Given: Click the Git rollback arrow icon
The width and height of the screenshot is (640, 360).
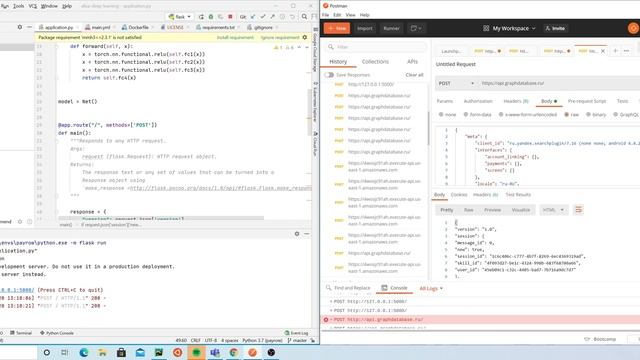Looking at the screenshot, I should [292, 17].
